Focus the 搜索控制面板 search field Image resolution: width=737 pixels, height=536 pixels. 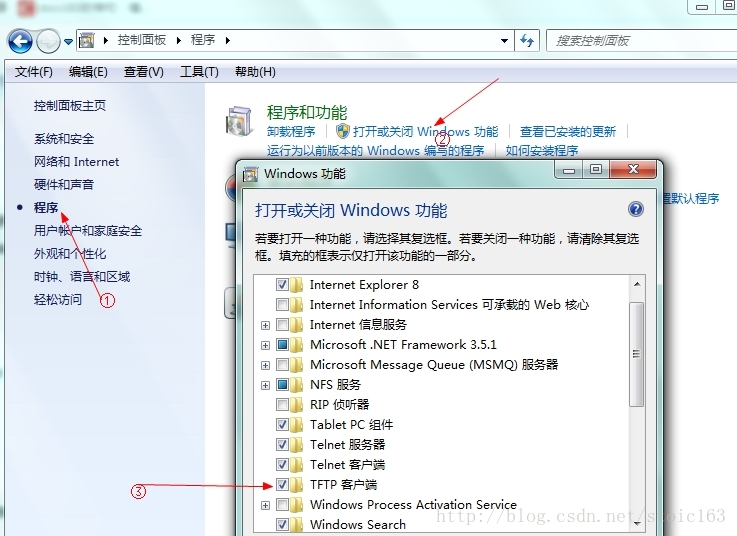click(x=641, y=41)
